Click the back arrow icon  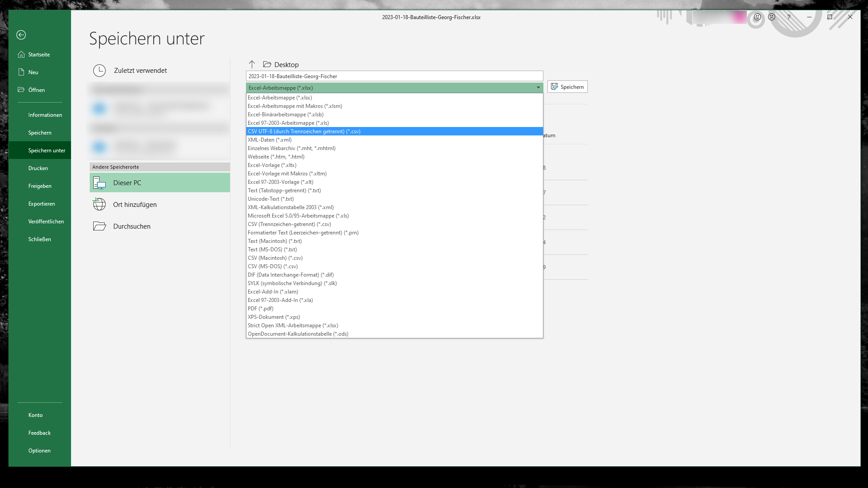click(21, 35)
